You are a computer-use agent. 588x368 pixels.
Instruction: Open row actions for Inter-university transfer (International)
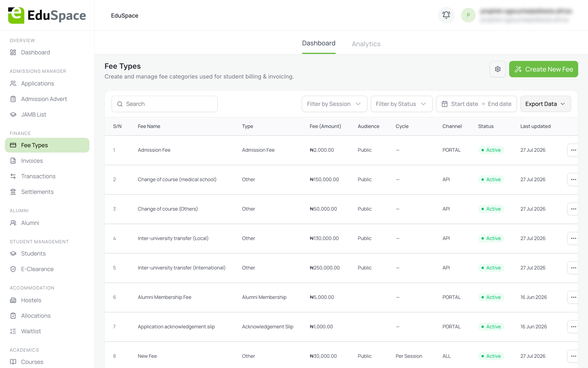573,268
